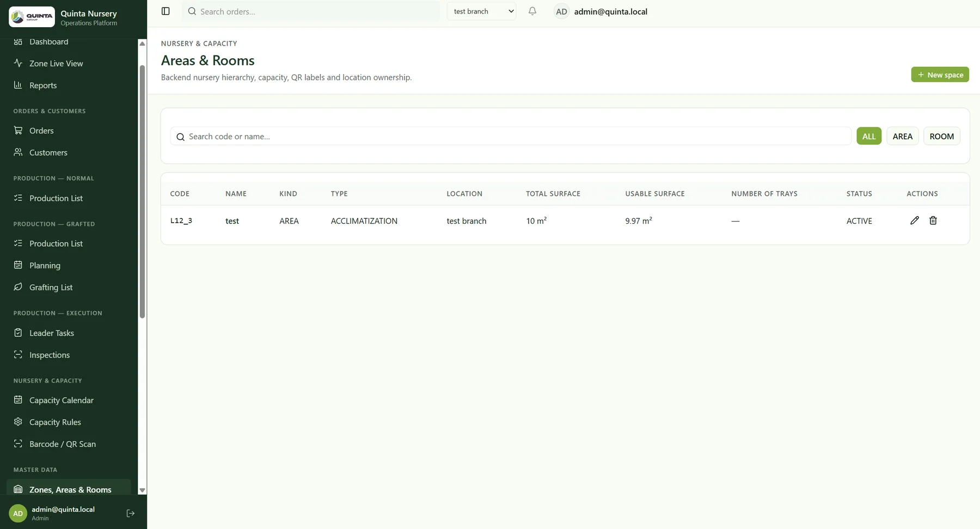Focus the Search code or name field
Viewport: 980px width, 529px height.
click(511, 136)
